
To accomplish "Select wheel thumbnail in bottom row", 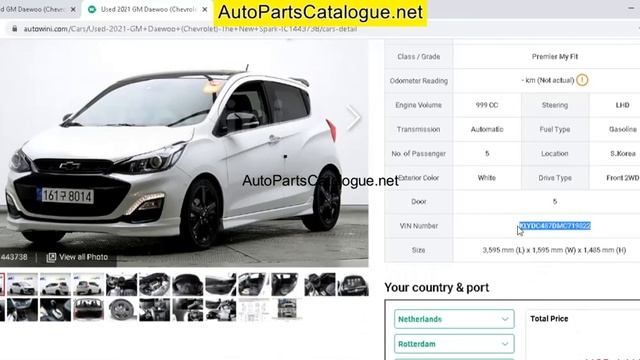I will click(122, 310).
